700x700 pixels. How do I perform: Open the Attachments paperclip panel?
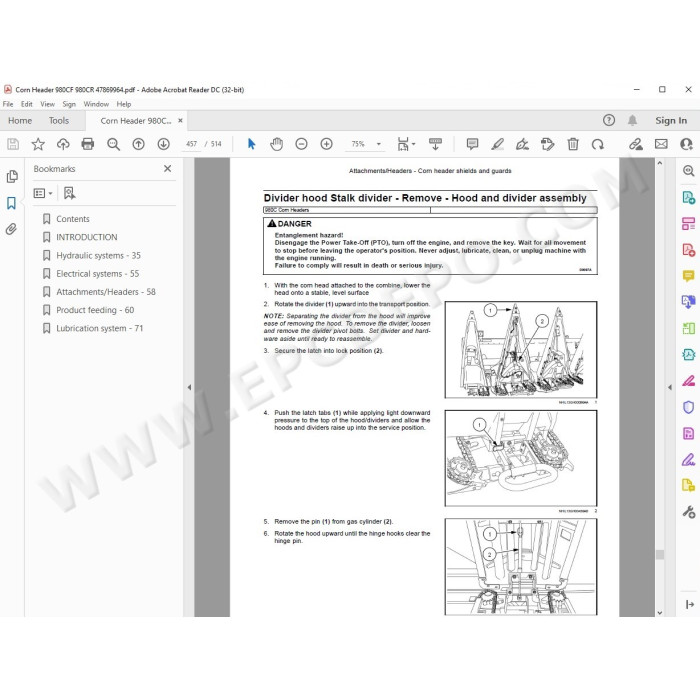(12, 229)
